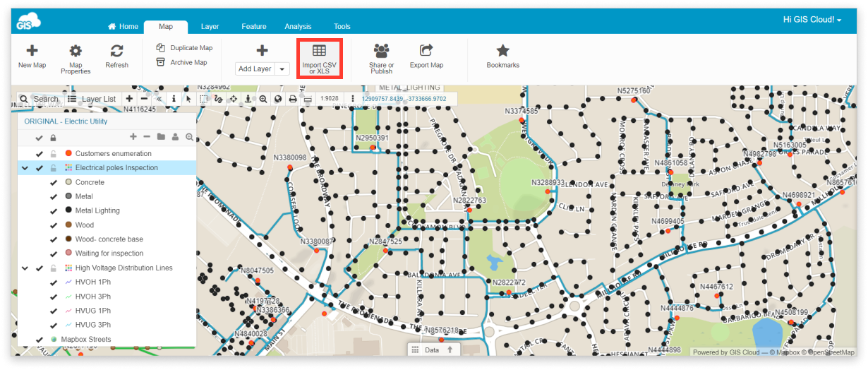Click the New Map plus icon
The image size is (868, 370).
point(32,50)
